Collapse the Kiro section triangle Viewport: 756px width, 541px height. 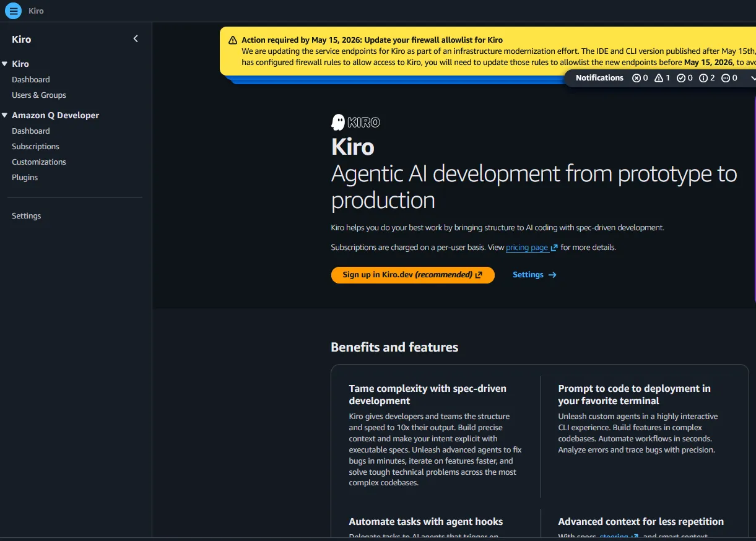(x=5, y=64)
